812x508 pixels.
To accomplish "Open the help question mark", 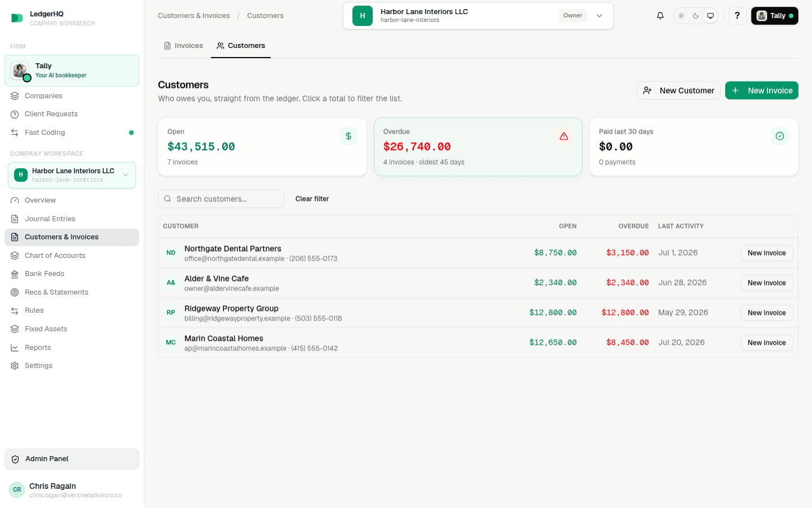I will click(737, 16).
